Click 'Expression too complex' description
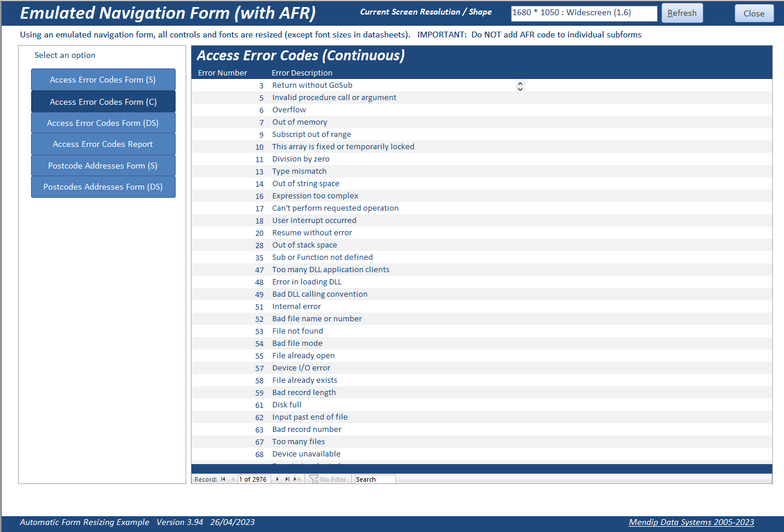The height and width of the screenshot is (532, 784). (x=315, y=196)
